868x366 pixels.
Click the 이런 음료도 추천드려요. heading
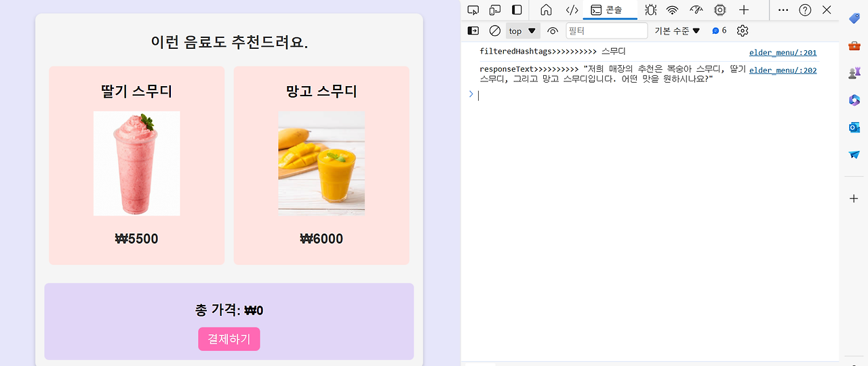[x=229, y=42]
